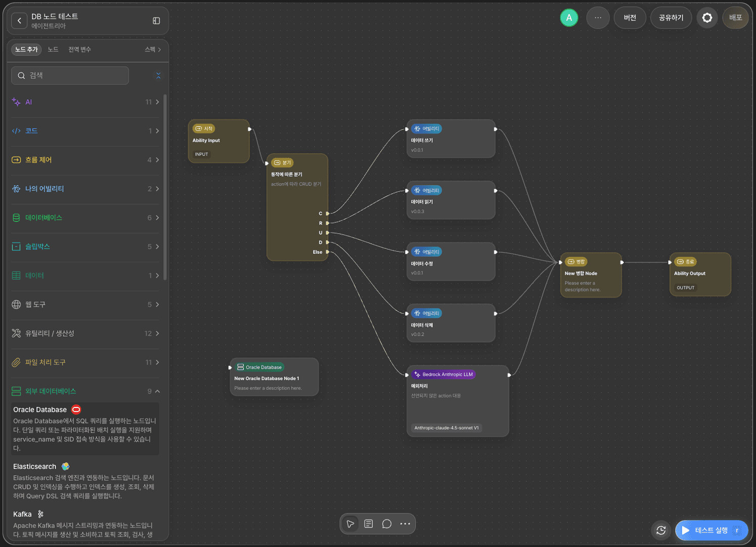
Task: Select the New 병합 Node title
Action: coord(581,273)
